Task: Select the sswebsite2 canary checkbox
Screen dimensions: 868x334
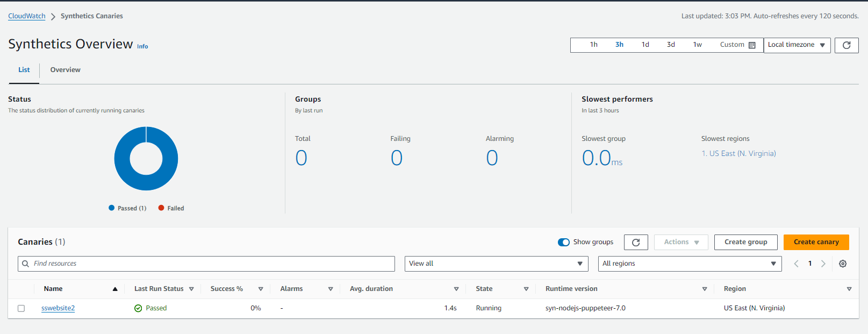Action: (x=21, y=308)
